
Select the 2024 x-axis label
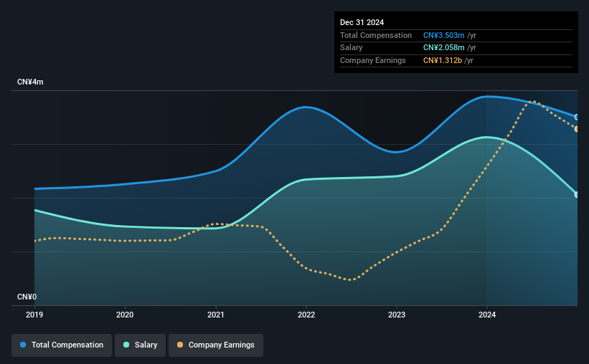click(487, 315)
